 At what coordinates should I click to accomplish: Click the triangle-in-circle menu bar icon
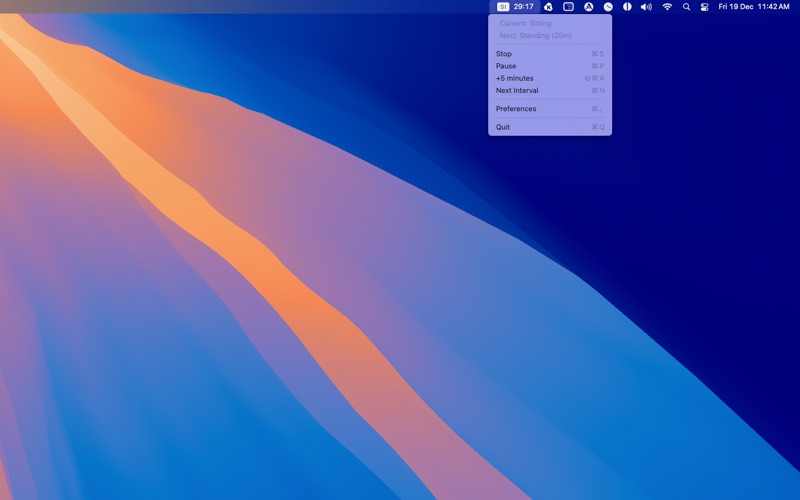[x=588, y=7]
